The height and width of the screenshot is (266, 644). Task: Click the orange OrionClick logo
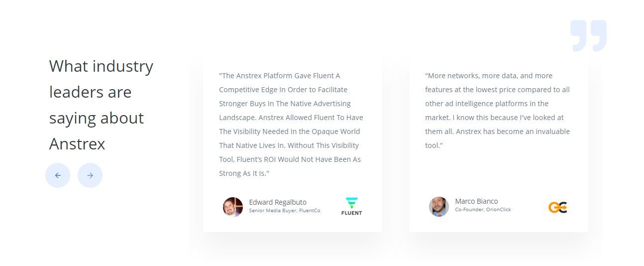[x=558, y=207]
